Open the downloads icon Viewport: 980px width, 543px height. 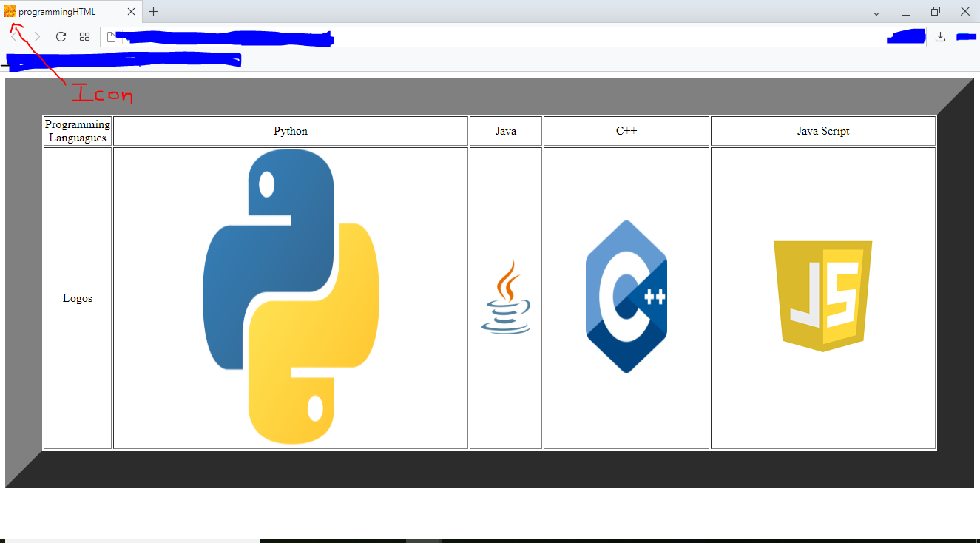pyautogui.click(x=940, y=37)
